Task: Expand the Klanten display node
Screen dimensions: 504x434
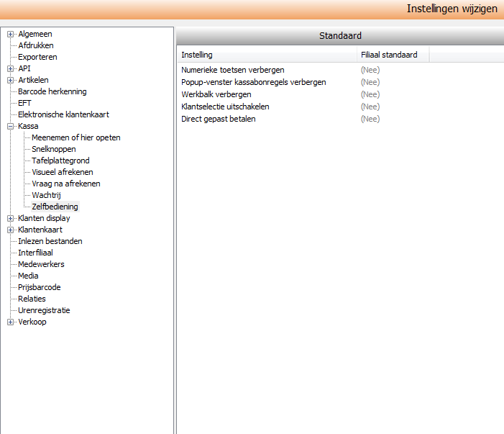Action: [x=10, y=219]
